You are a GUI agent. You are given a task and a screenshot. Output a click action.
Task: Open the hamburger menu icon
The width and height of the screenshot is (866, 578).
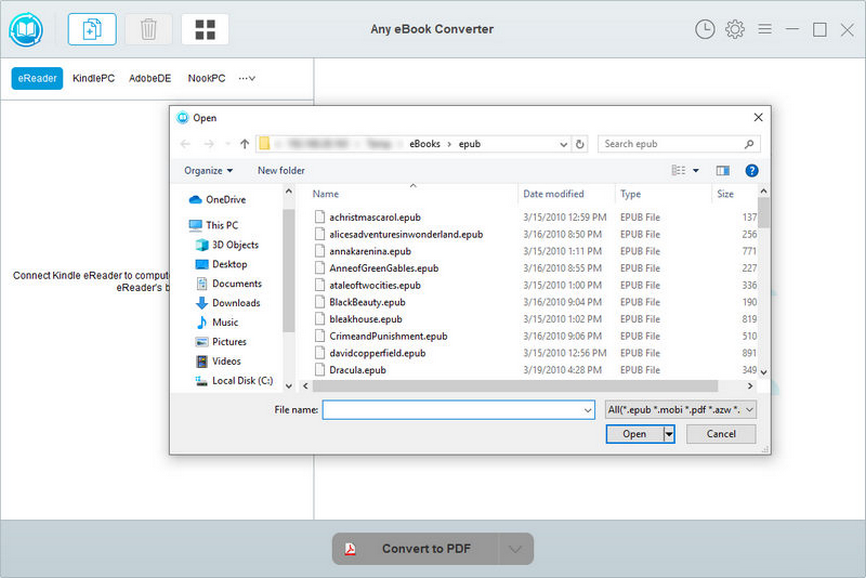coord(765,29)
